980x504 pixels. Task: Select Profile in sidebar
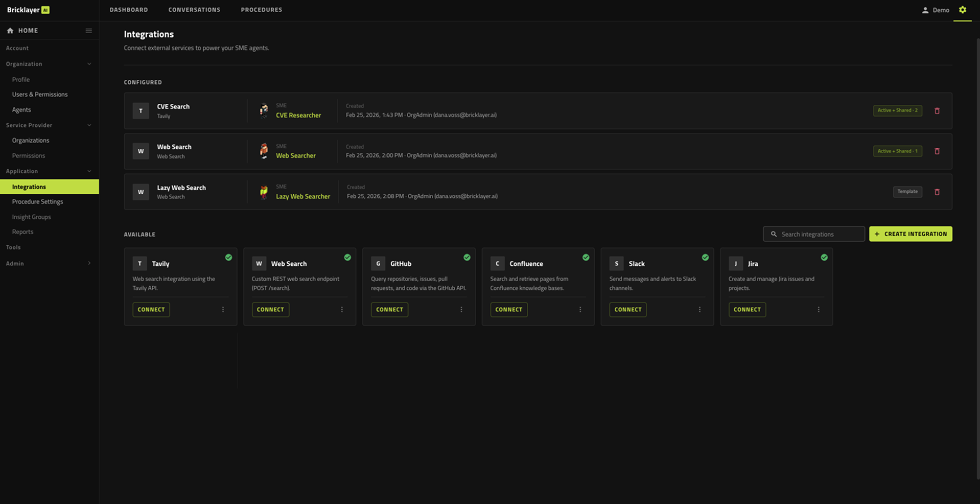click(x=21, y=80)
